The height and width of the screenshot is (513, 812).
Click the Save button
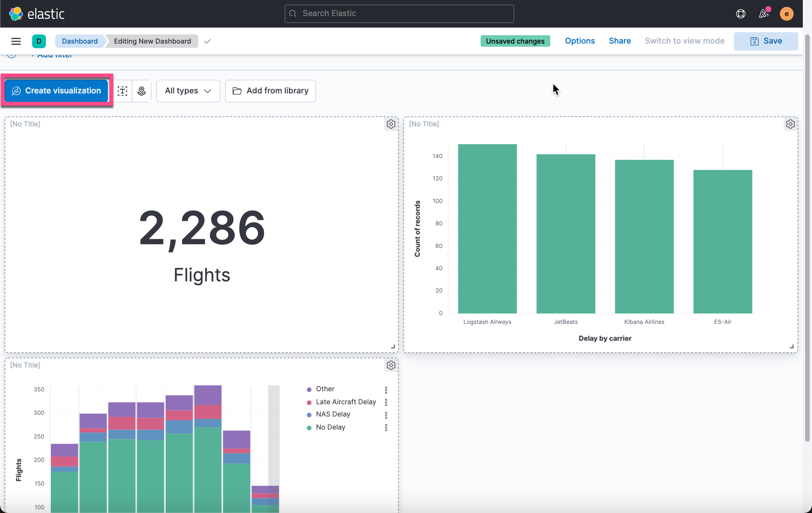(x=766, y=41)
